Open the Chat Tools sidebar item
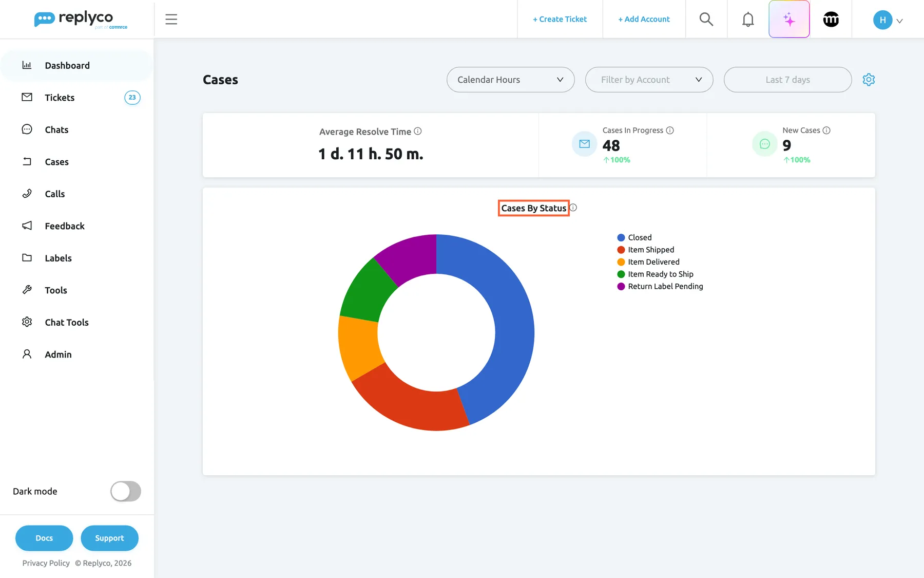The width and height of the screenshot is (924, 578). (77, 322)
